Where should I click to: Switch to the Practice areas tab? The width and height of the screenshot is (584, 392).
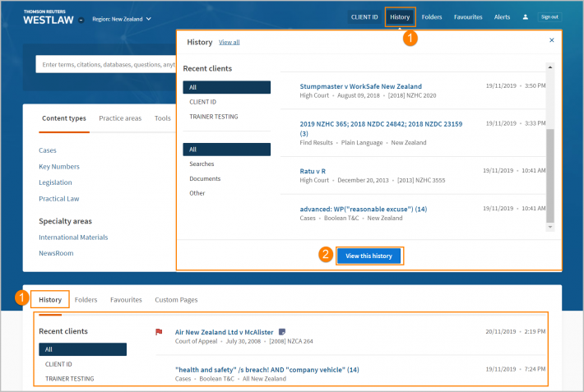(x=120, y=118)
